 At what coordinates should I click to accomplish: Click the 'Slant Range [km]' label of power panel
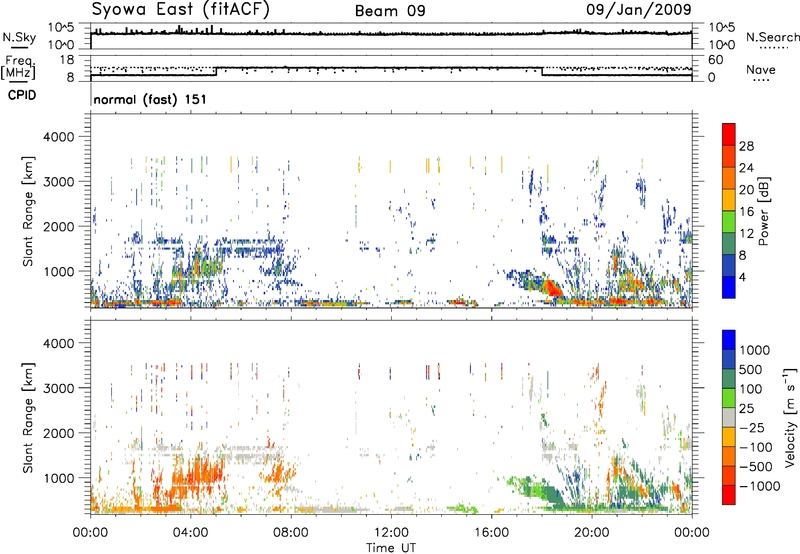[28, 212]
